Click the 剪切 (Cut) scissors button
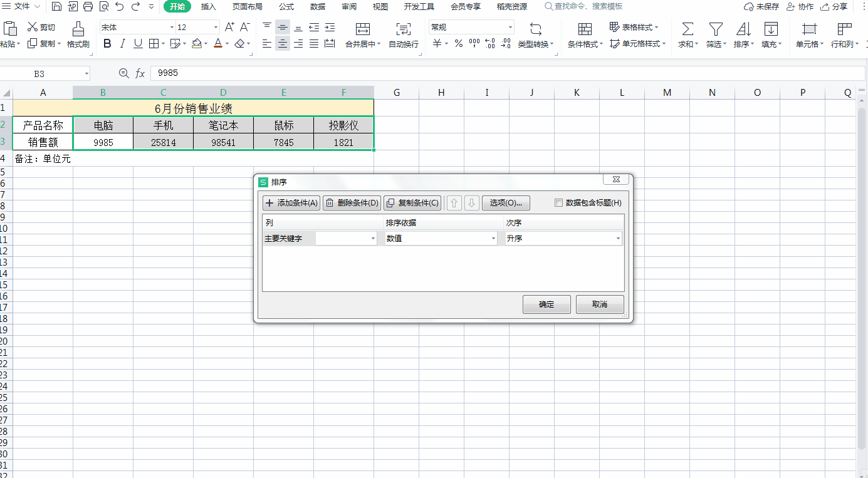Image resolution: width=868 pixels, height=478 pixels. coord(41,28)
